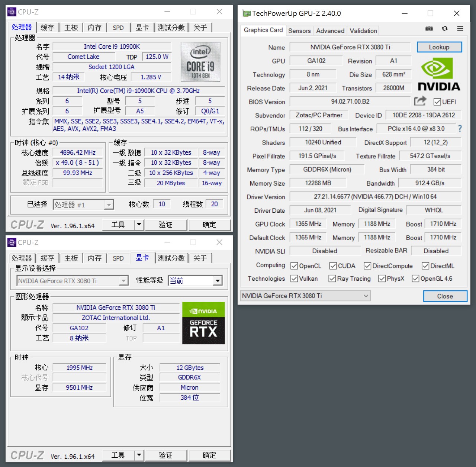Open the 处理器 #1 selection dropdown

click(x=83, y=205)
